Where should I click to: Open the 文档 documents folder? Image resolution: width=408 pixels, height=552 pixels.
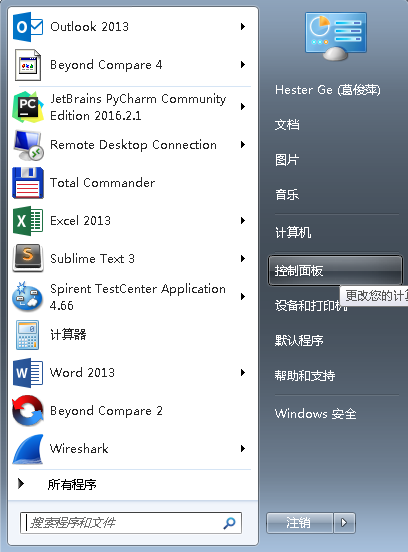point(287,125)
